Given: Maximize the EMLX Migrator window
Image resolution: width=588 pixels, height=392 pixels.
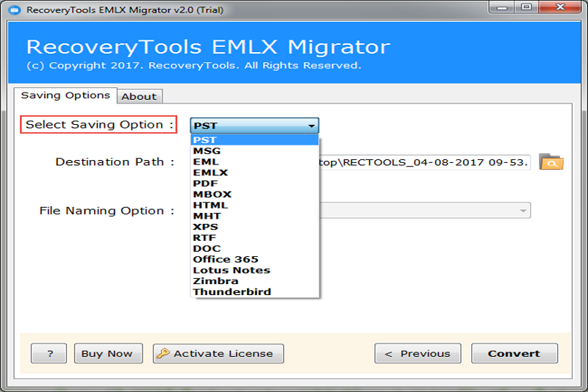Looking at the screenshot, I should [x=526, y=7].
